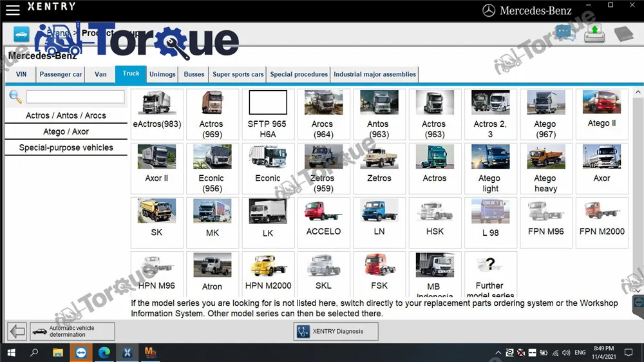Select the Antos (963) truck model

point(379,114)
